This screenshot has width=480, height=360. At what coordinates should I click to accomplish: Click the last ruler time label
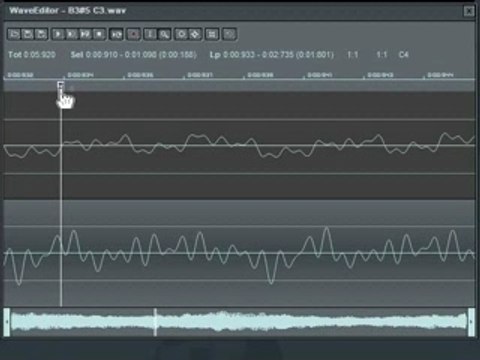[x=440, y=75]
